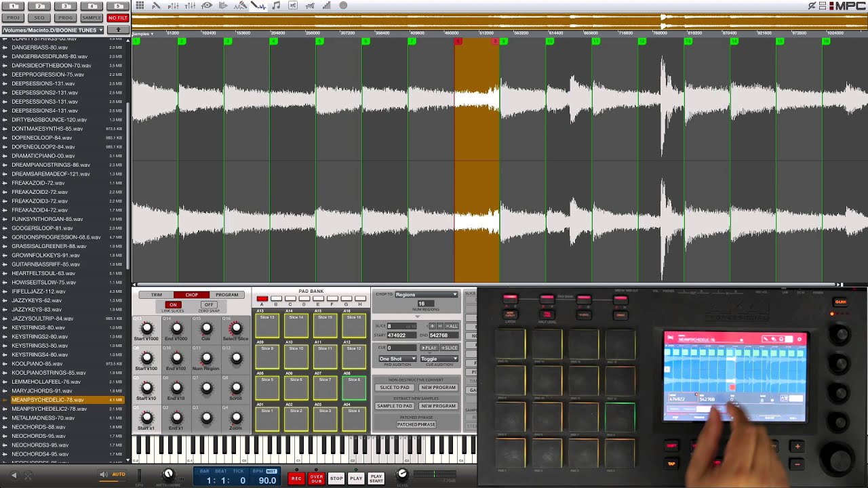The image size is (868, 488).
Task: Open the Chop To Regions dropdown
Action: (426, 295)
